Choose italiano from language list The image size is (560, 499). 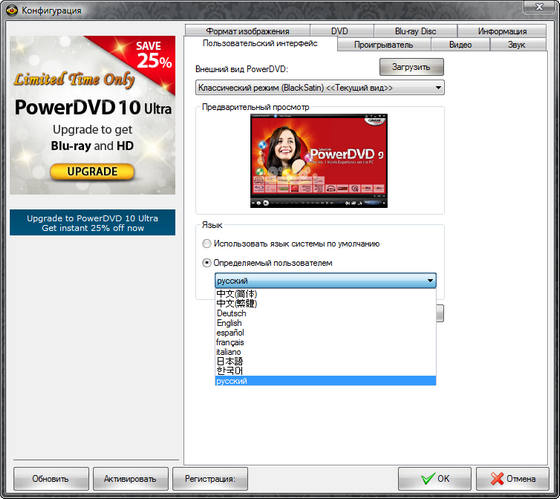[325, 352]
